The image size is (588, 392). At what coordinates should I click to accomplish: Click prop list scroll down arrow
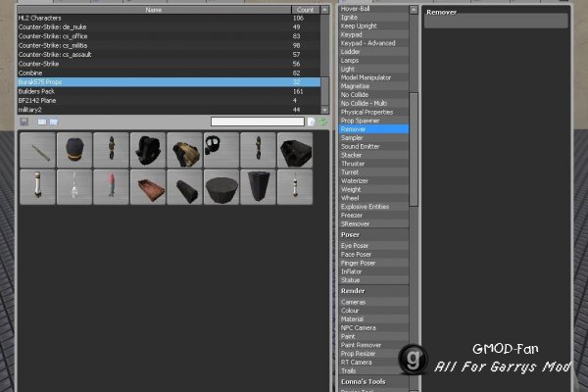pyautogui.click(x=324, y=110)
